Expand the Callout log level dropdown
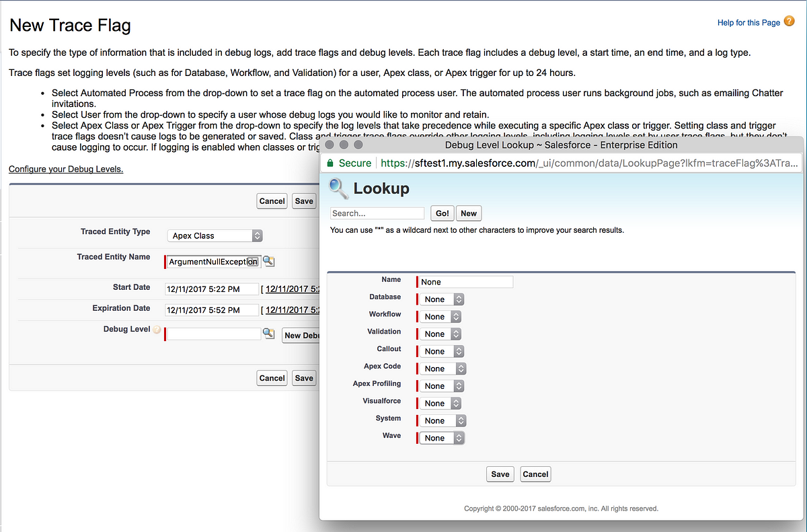 coord(442,351)
